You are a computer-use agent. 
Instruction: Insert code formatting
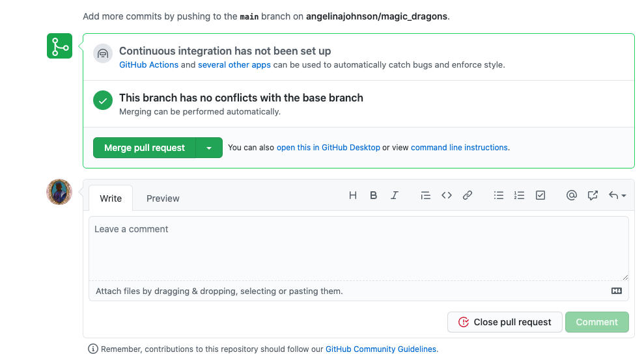[x=447, y=195]
